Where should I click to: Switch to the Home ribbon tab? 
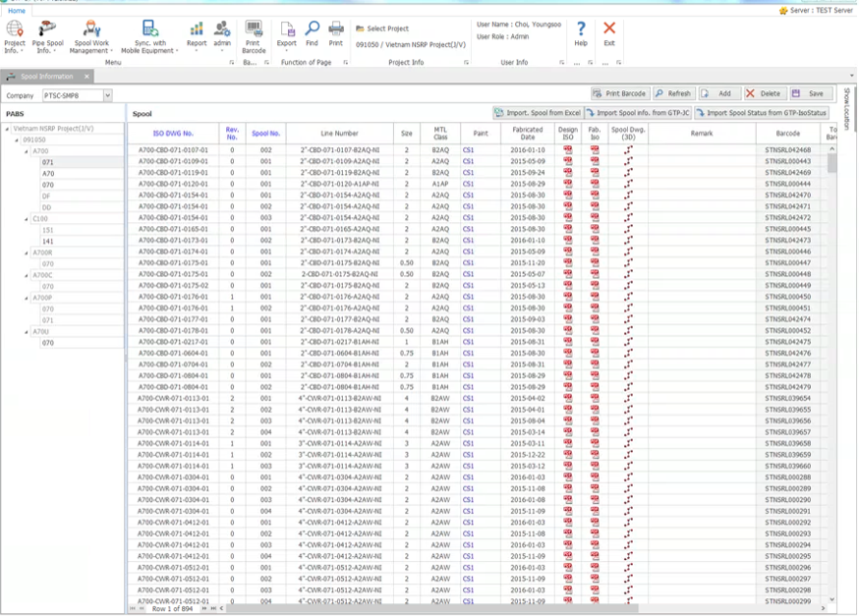tap(17, 11)
